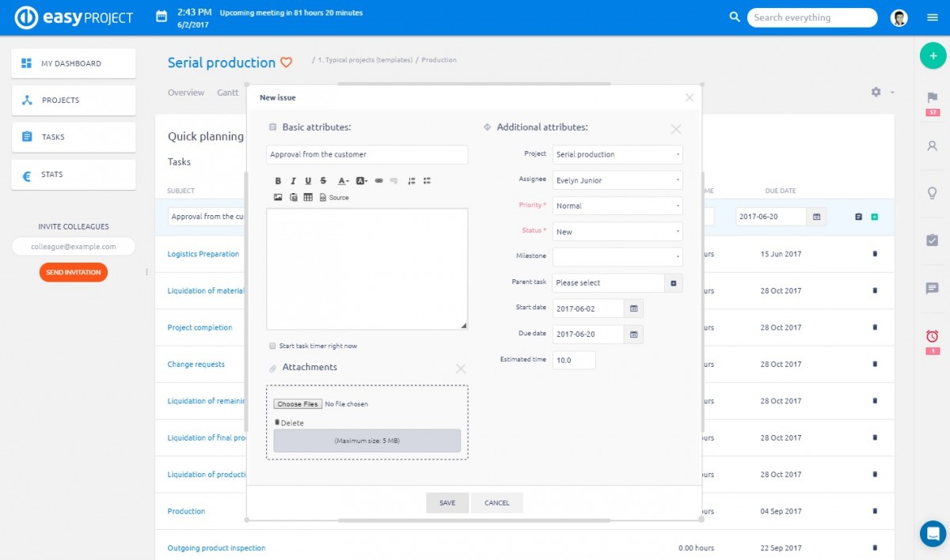The width and height of the screenshot is (950, 560).
Task: Create a numbered list in the editor
Action: (x=411, y=181)
